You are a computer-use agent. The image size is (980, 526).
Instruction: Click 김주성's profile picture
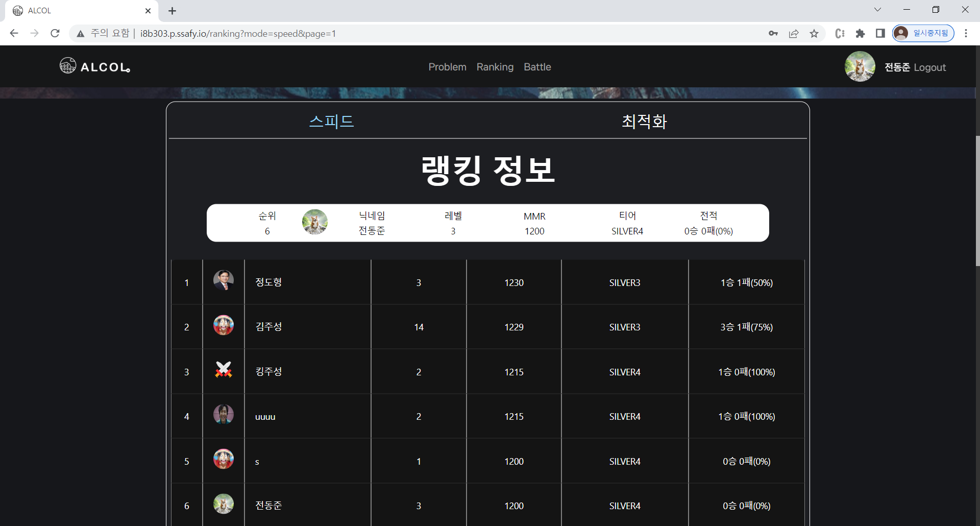(224, 325)
